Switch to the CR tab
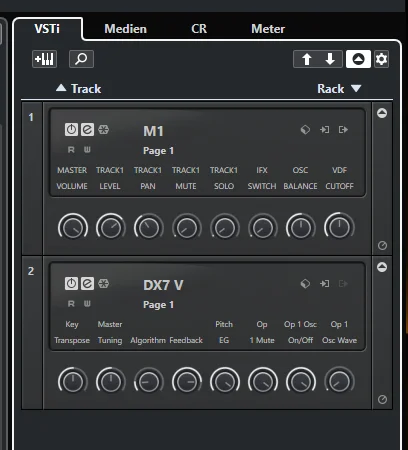The image size is (408, 450). point(199,29)
